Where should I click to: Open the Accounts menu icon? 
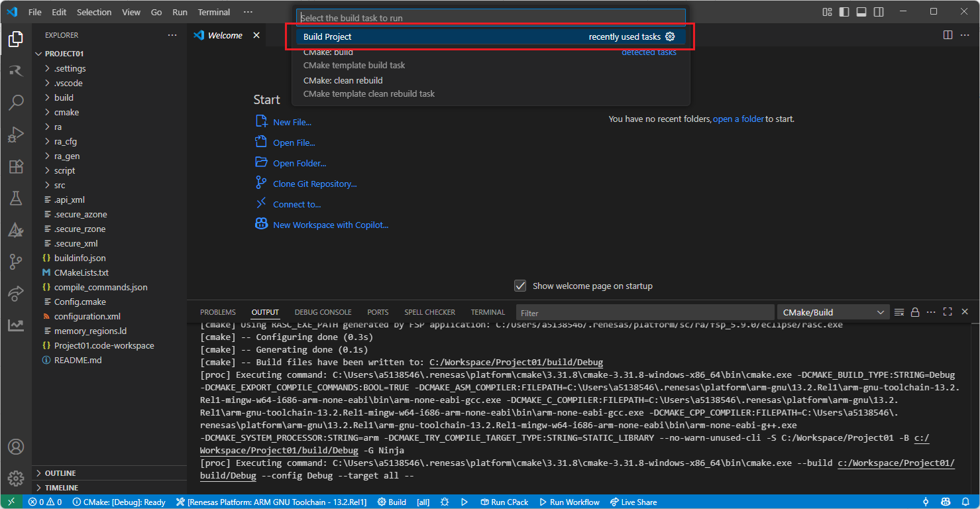(16, 447)
